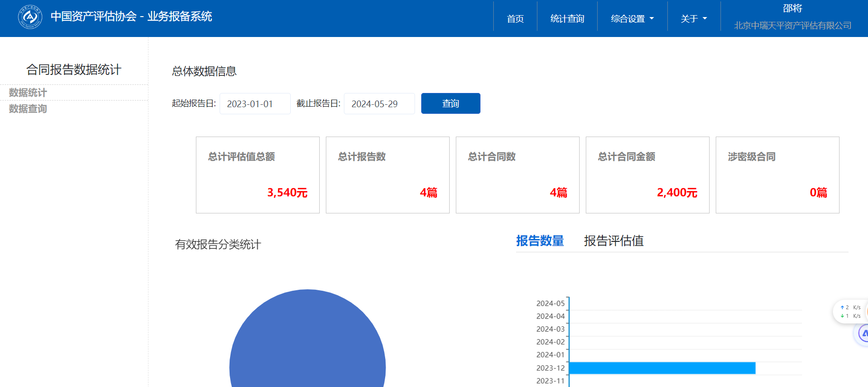Click the blue 2023-12 bar in chart
Viewport: 868px width, 387px height.
pos(662,368)
